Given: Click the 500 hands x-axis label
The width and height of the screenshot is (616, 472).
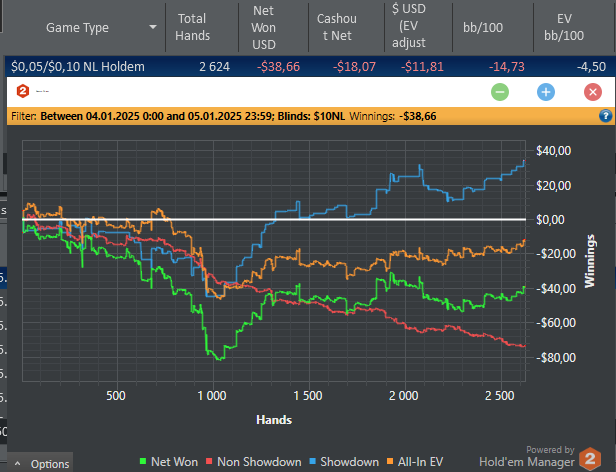Looking at the screenshot, I should click(x=116, y=395).
